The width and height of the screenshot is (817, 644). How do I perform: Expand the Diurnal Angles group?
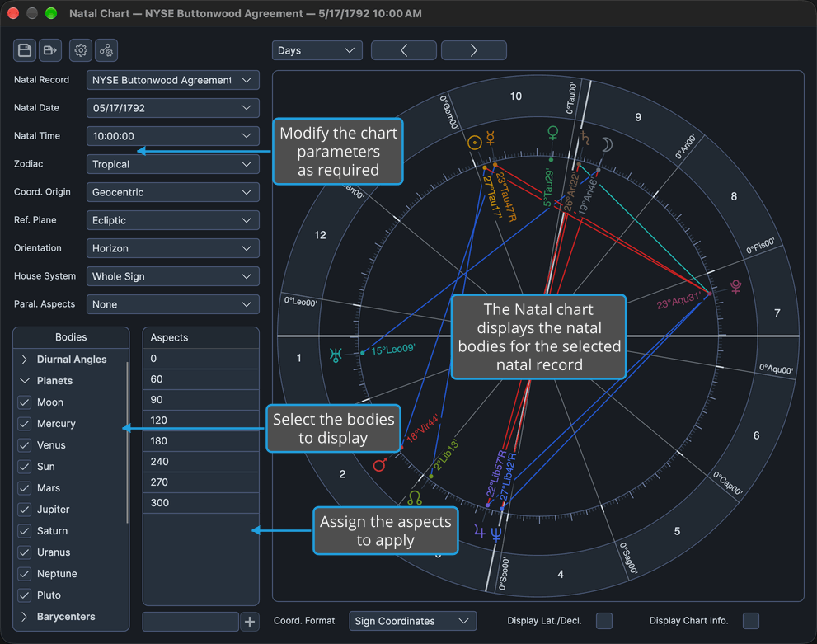tap(24, 360)
